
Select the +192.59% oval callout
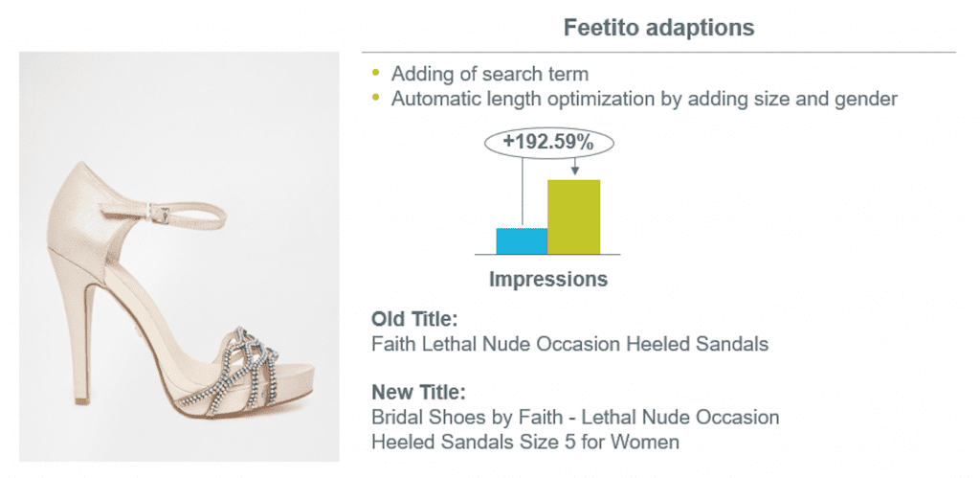(548, 144)
